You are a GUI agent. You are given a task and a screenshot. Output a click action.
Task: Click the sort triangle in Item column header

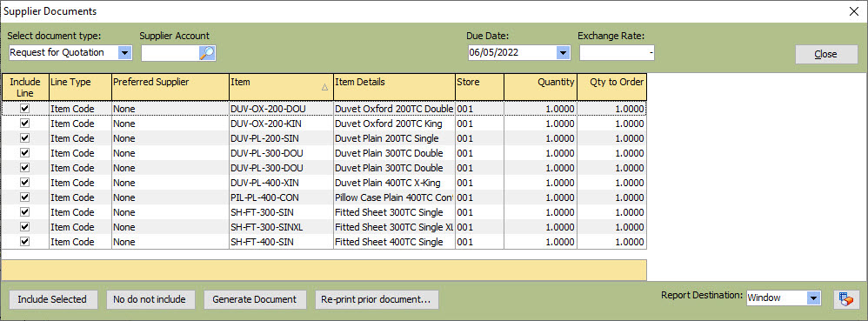[325, 87]
